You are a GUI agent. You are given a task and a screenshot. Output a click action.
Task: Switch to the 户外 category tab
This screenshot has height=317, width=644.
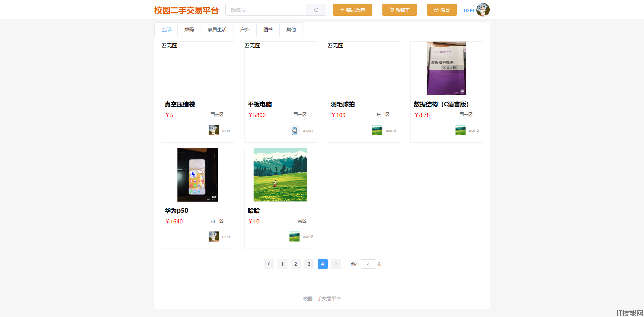click(245, 30)
